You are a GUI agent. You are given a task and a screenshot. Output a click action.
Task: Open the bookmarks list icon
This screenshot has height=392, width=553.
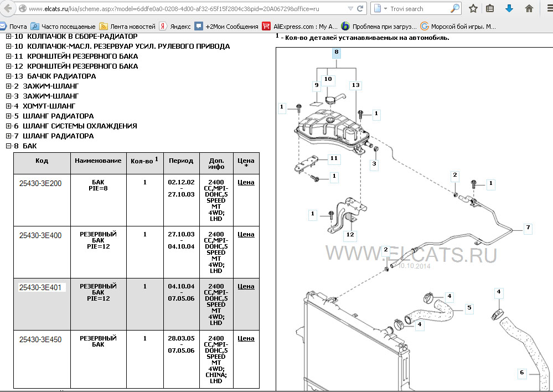[x=490, y=9]
